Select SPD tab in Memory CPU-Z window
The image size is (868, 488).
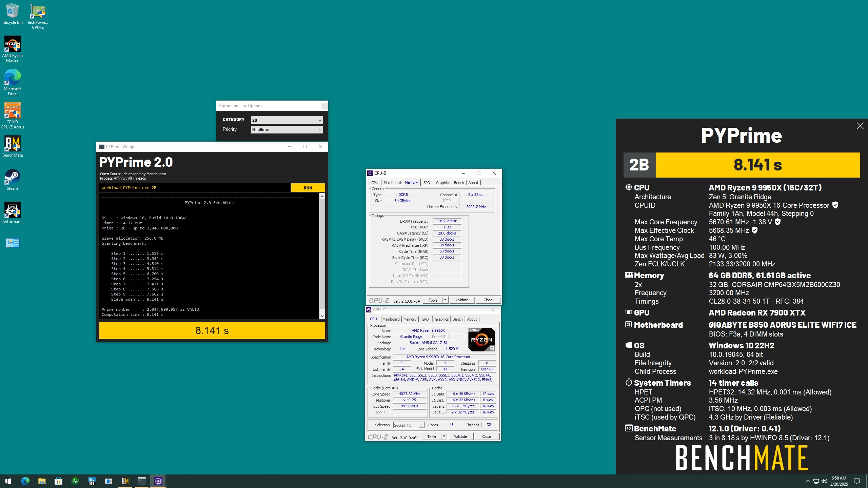coord(427,183)
